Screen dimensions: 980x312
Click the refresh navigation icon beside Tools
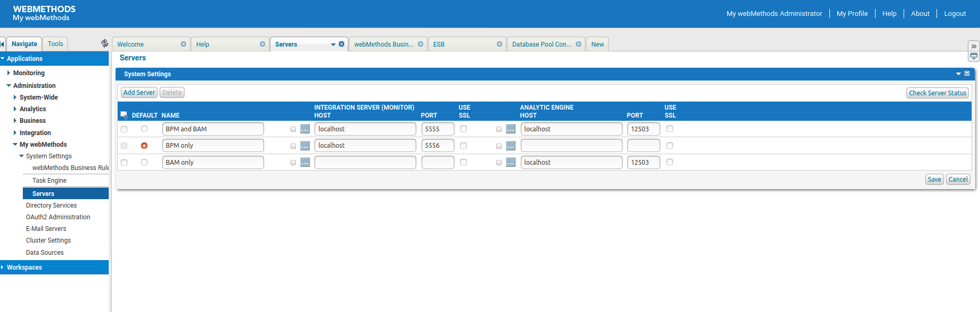[104, 43]
